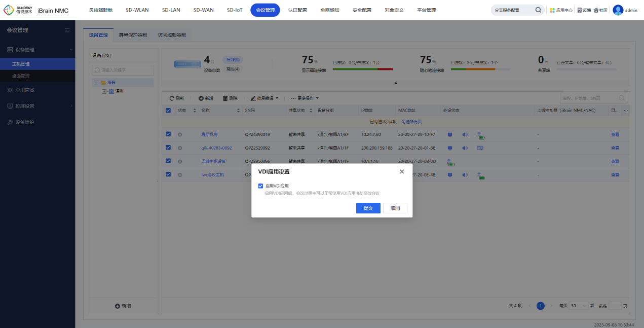Toggle the select-all checkbox in table header
Viewport: 644px width, 328px height.
(168, 110)
